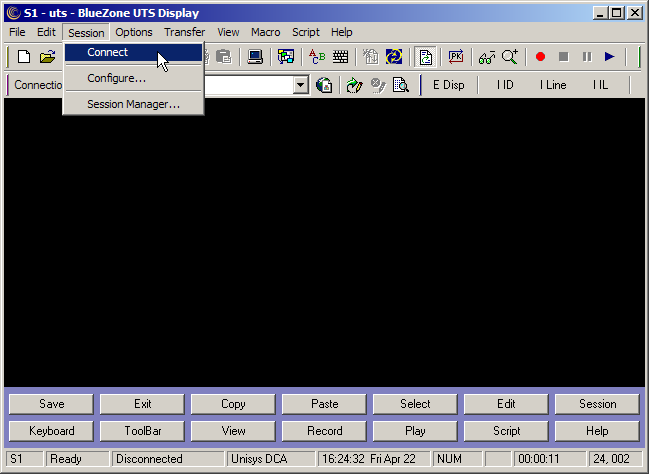Click the Paste button pad button
Image resolution: width=649 pixels, height=474 pixels.
[324, 404]
